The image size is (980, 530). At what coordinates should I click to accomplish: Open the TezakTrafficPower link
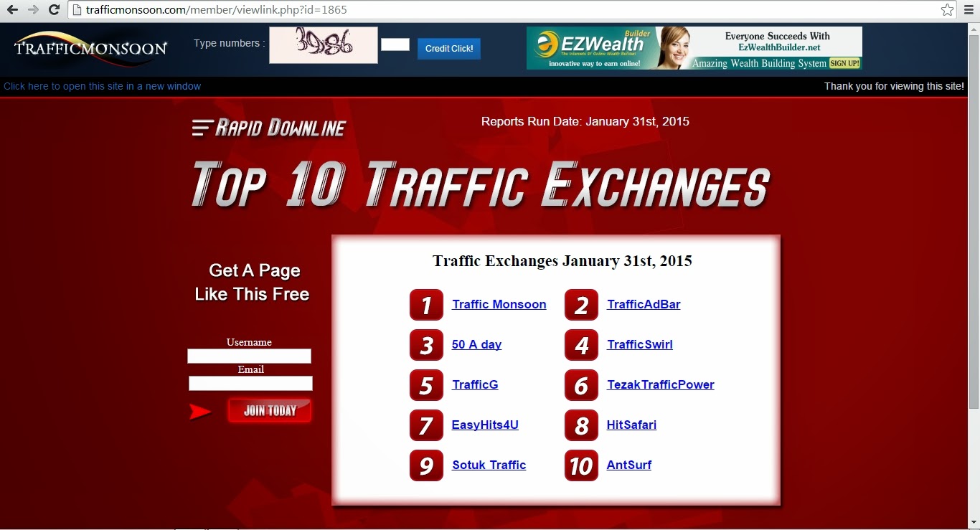(x=661, y=385)
